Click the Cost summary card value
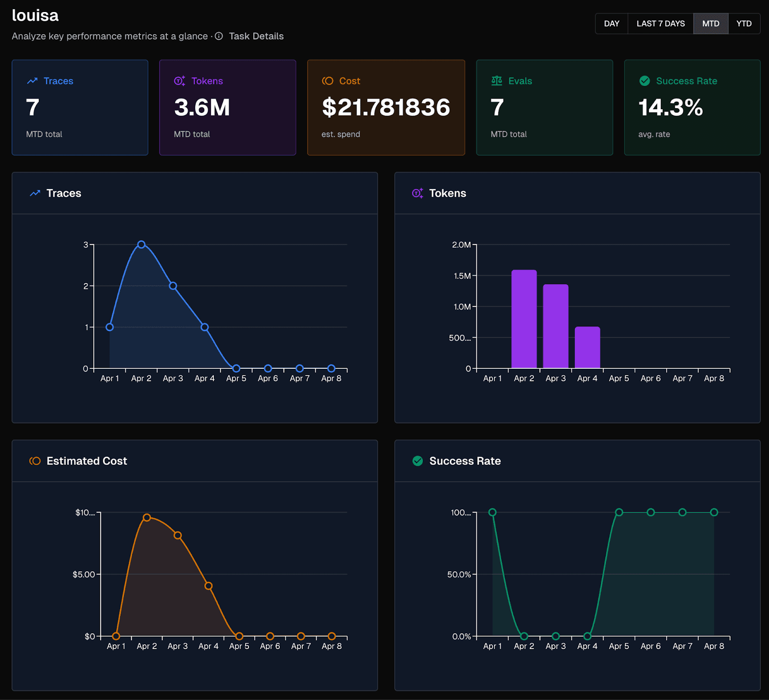Image resolution: width=769 pixels, height=700 pixels. [385, 107]
